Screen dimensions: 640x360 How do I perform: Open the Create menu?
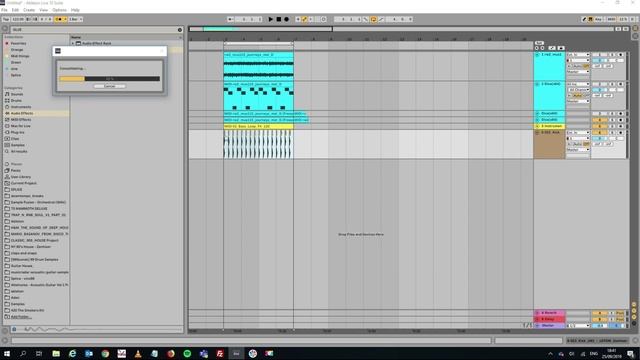coord(29,10)
